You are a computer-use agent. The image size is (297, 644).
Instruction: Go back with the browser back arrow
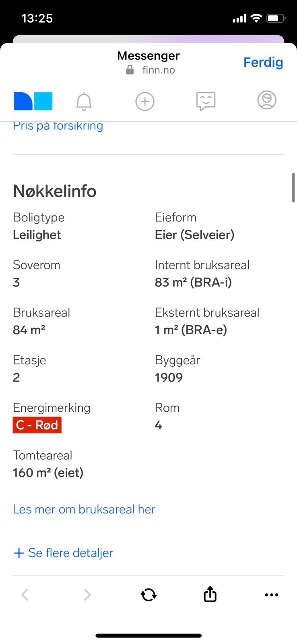tap(25, 594)
